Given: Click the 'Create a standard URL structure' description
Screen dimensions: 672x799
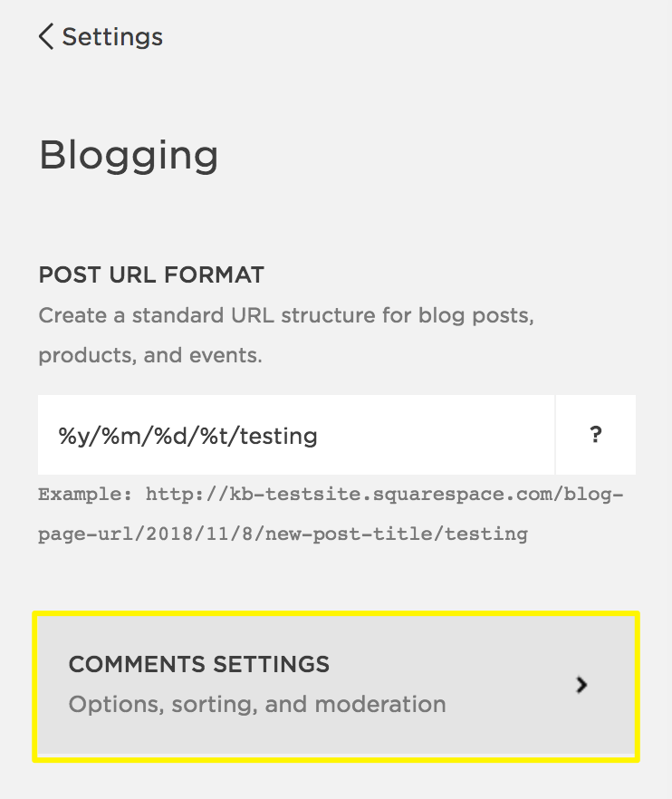Looking at the screenshot, I should click(285, 316).
